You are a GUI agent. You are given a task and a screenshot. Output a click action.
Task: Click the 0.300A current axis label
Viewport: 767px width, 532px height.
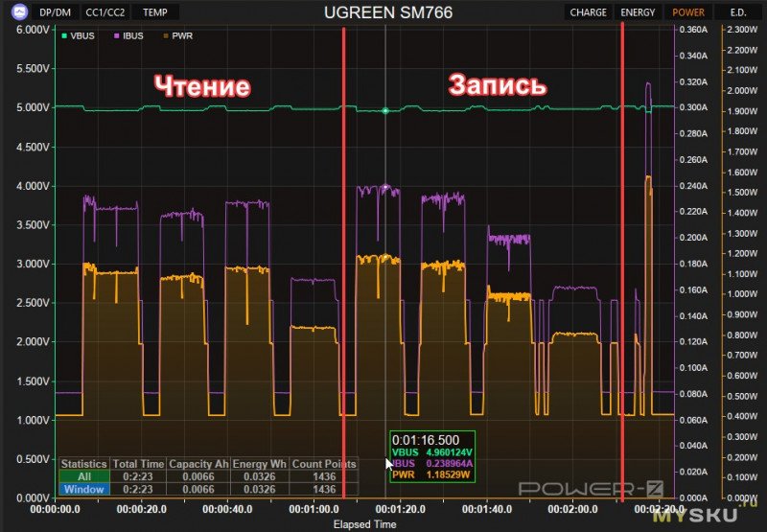(693, 107)
